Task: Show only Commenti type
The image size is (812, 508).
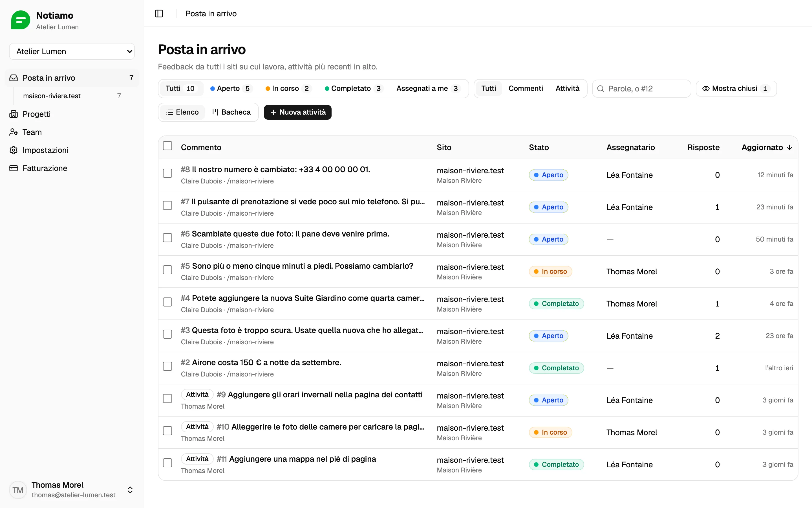Action: click(x=526, y=88)
